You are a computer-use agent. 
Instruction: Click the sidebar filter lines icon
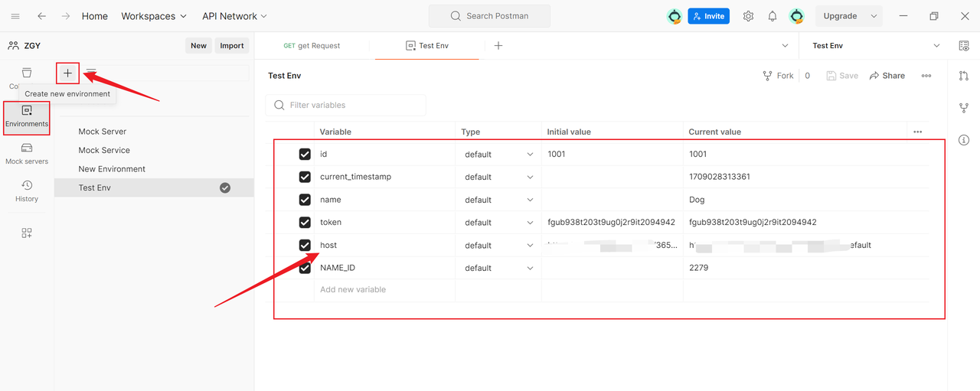click(91, 73)
